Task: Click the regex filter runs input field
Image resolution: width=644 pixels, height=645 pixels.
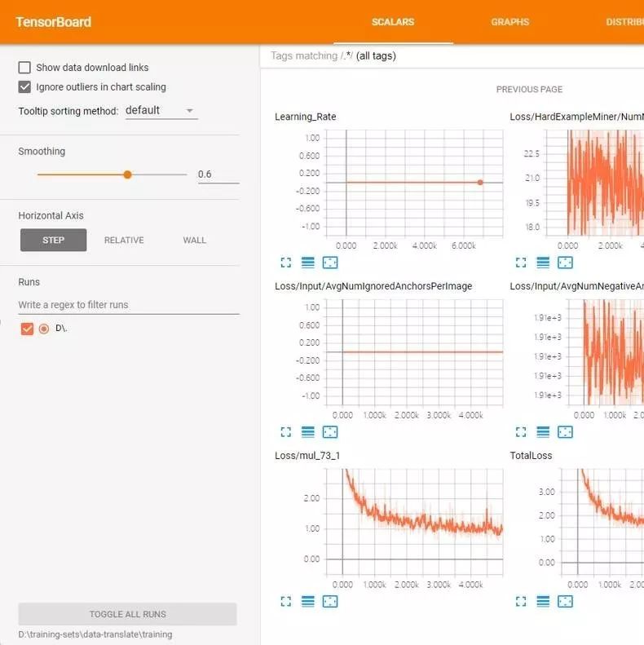Action: click(129, 305)
